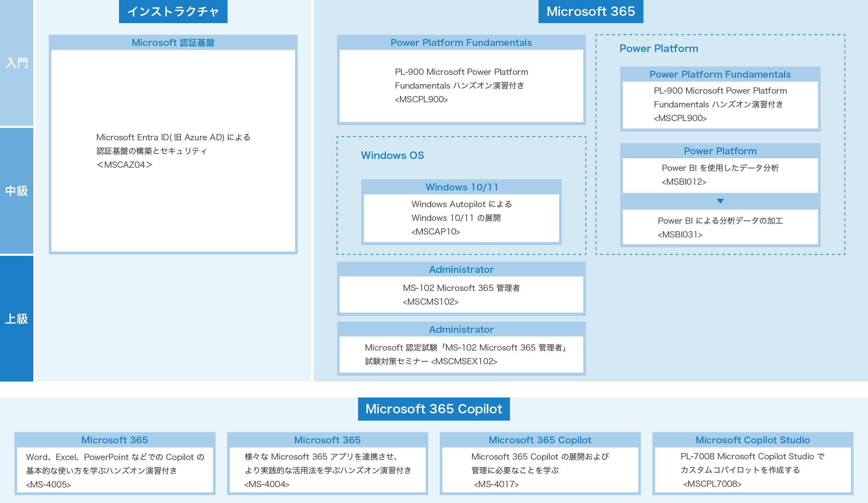Open the PL-7008 Copilot Studio MSCPL7008 course
The image size is (868, 503).
tap(753, 470)
